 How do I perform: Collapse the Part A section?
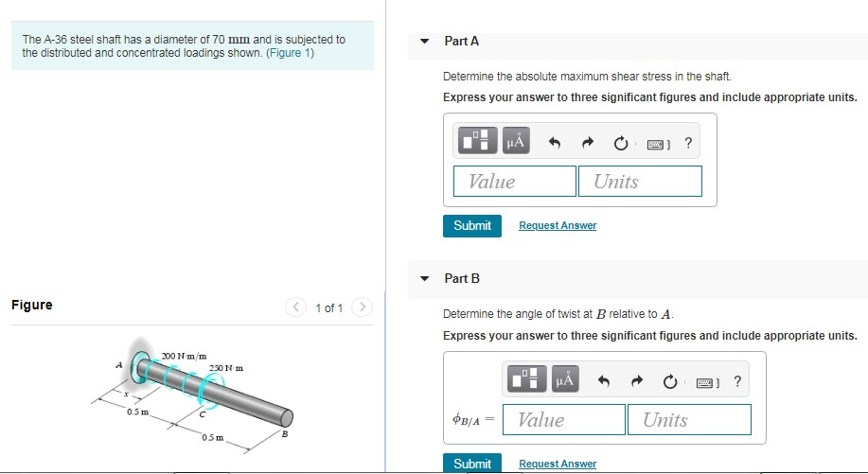[x=425, y=41]
